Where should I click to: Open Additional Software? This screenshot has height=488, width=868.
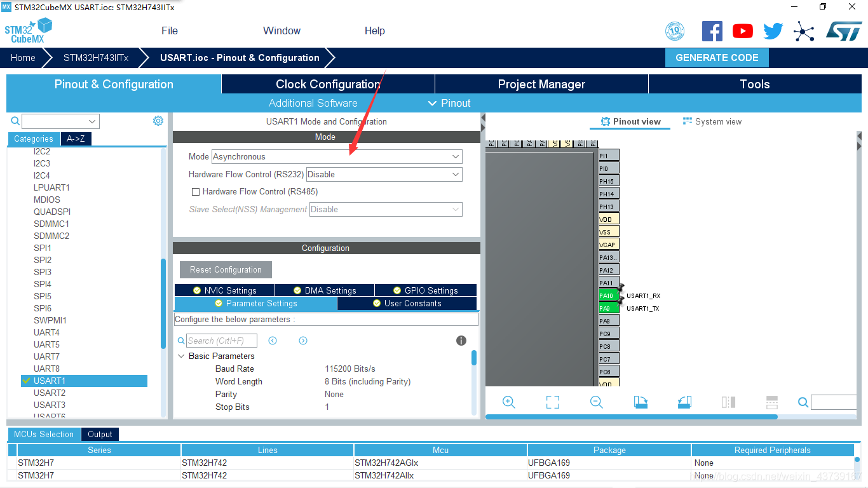click(313, 103)
